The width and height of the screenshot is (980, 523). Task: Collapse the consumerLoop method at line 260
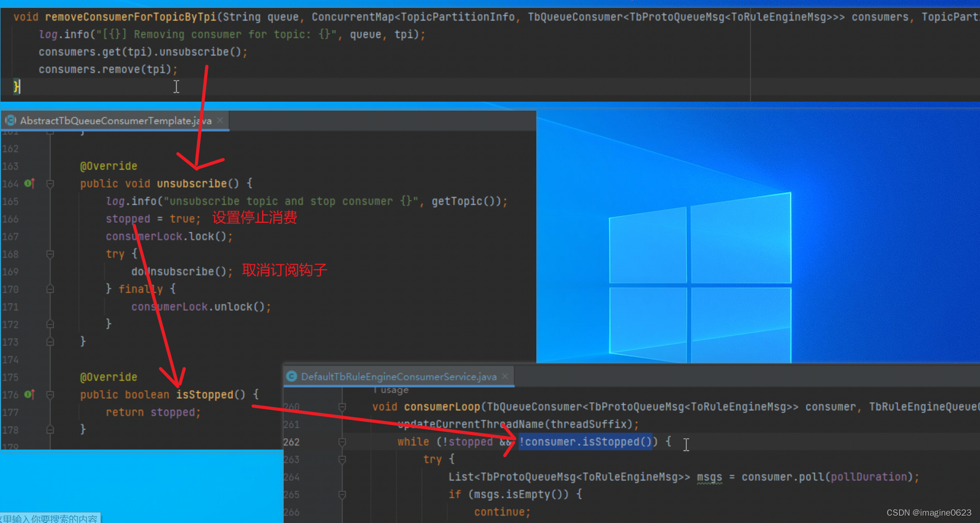click(x=342, y=407)
